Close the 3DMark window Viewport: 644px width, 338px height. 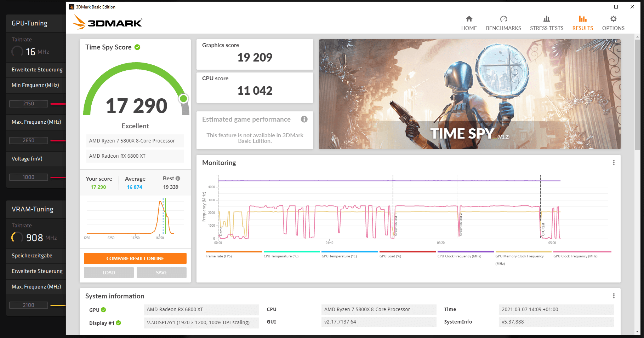tap(632, 7)
